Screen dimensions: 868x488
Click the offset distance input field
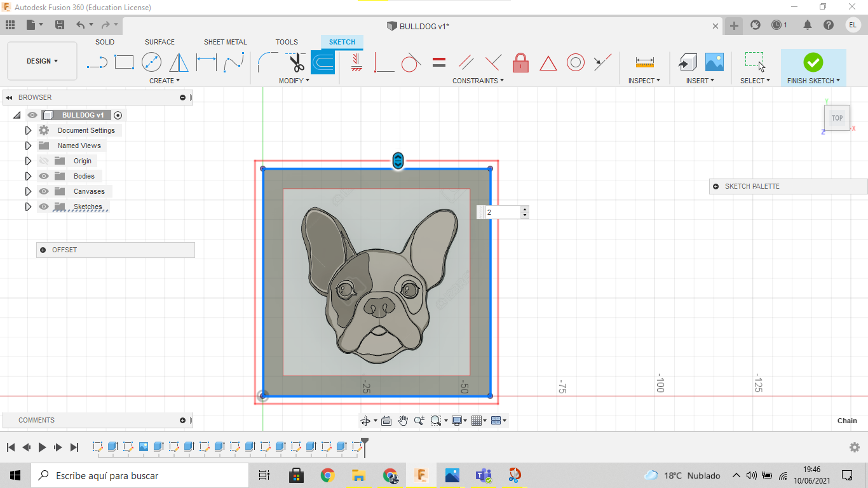[x=503, y=212]
